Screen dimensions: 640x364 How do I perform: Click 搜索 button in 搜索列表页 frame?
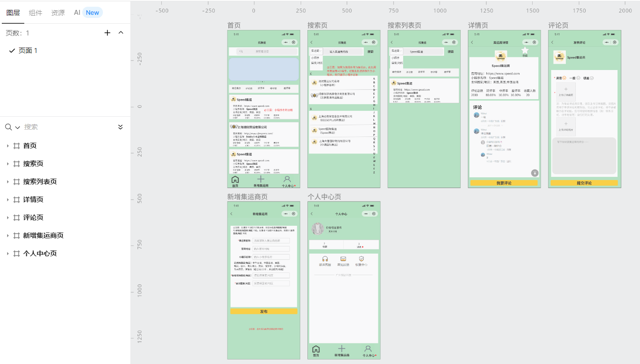[451, 52]
